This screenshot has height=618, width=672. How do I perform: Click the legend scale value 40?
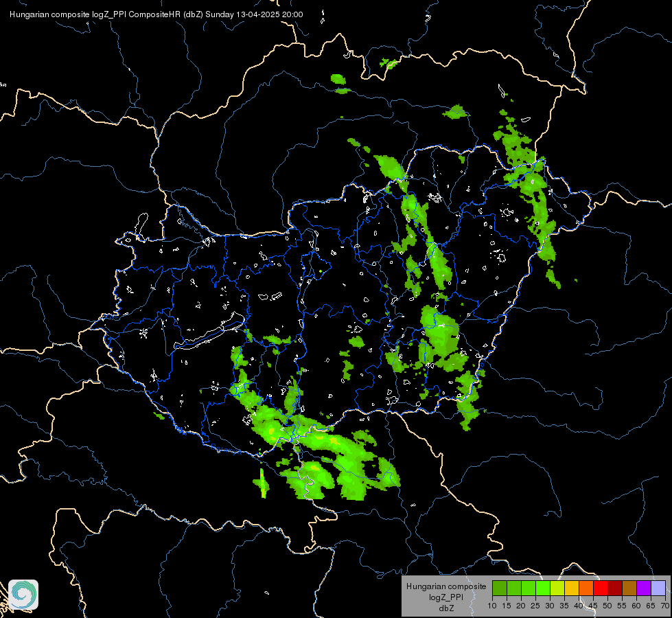pos(579,606)
